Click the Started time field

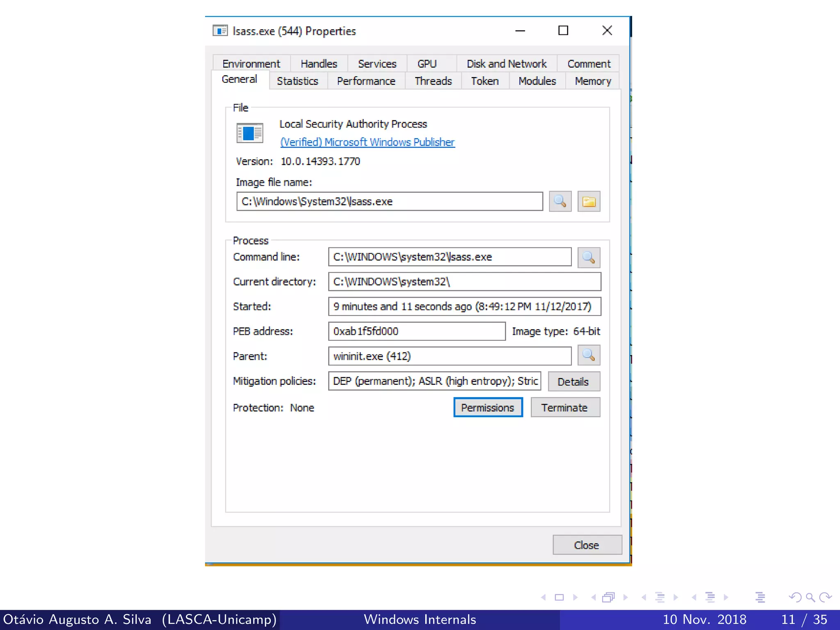pos(465,306)
